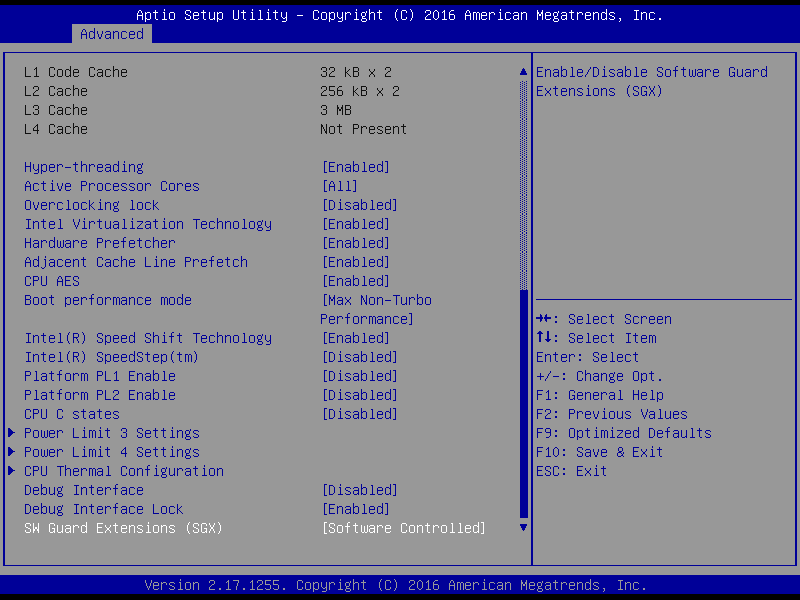The width and height of the screenshot is (800, 600).
Task: Click F9: Optimized Defaults
Action: point(623,433)
